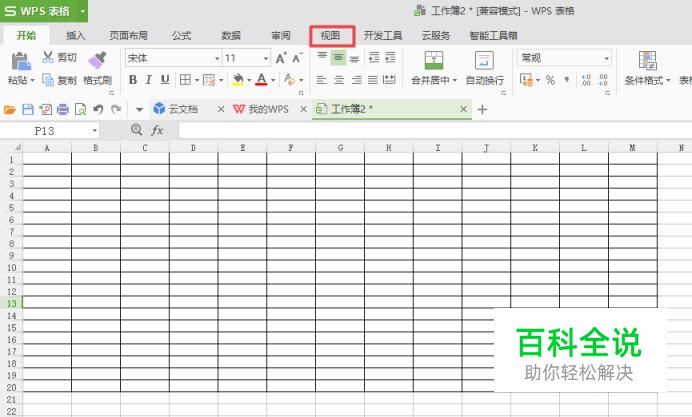Screen dimensions: 692x417
Task: Increase font size with large A
Action: [281, 58]
